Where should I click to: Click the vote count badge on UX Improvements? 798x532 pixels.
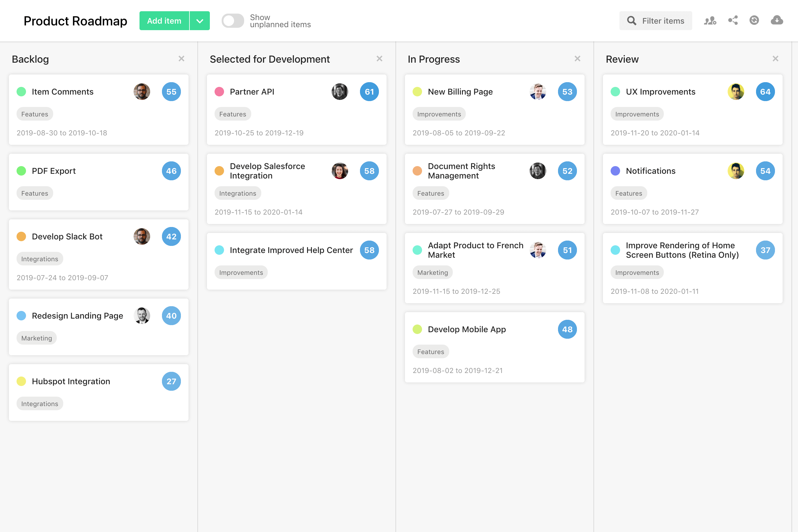(765, 92)
